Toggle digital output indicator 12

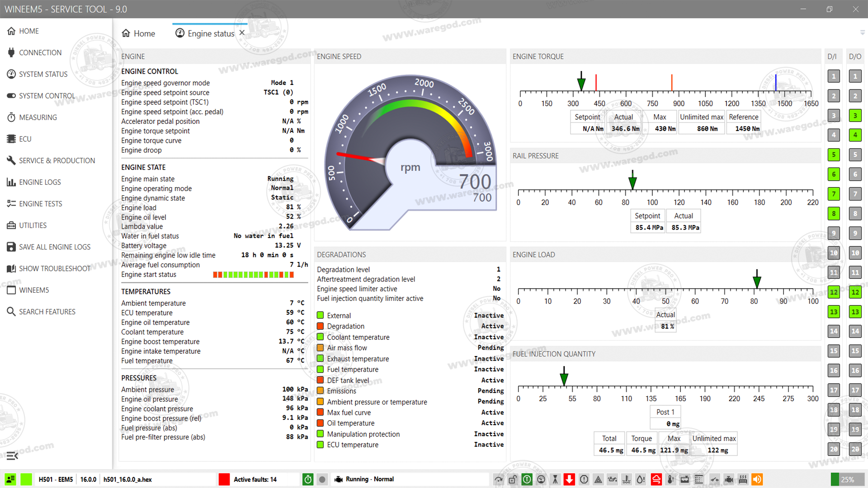point(855,292)
